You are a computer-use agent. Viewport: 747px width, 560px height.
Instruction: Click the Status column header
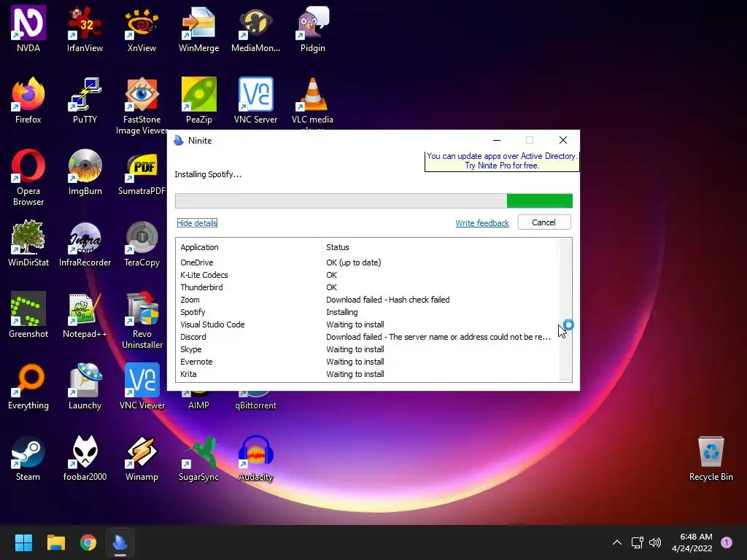click(439, 247)
